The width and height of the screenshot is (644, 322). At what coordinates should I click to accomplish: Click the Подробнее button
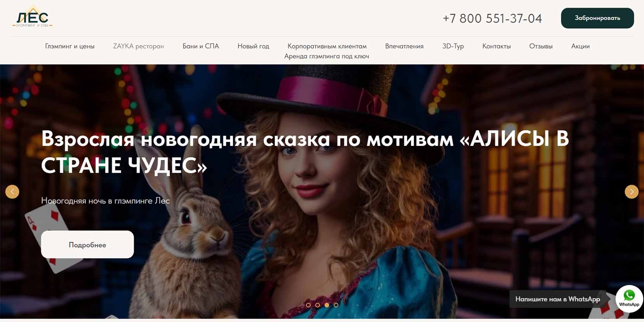pyautogui.click(x=87, y=244)
